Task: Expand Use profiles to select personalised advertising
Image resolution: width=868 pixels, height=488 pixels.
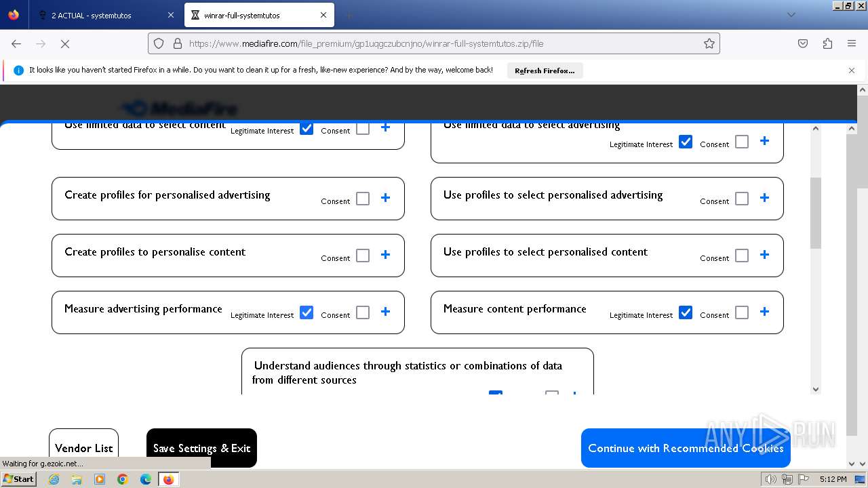Action: (764, 198)
